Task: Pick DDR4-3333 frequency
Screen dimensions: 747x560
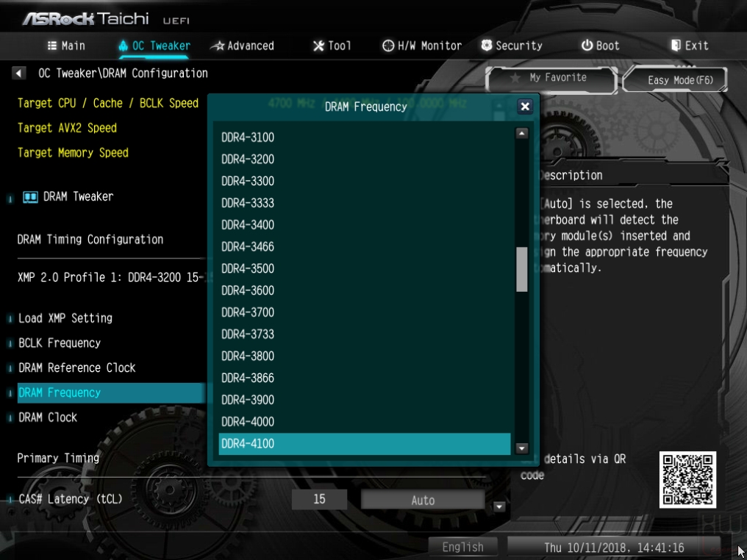Action: click(x=365, y=204)
